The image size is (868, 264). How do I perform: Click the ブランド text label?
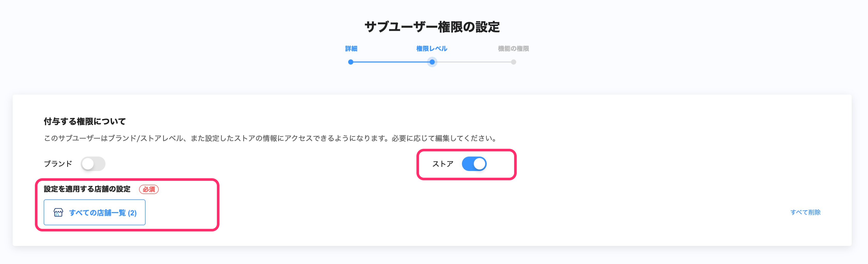[58, 164]
